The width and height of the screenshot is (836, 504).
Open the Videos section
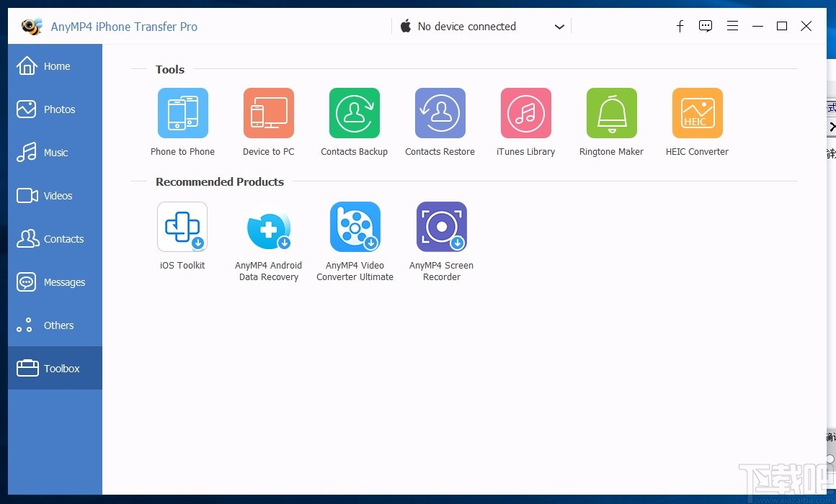point(55,196)
